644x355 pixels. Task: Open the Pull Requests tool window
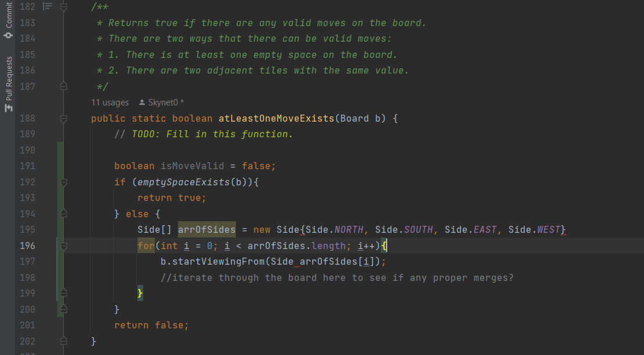pos(9,78)
